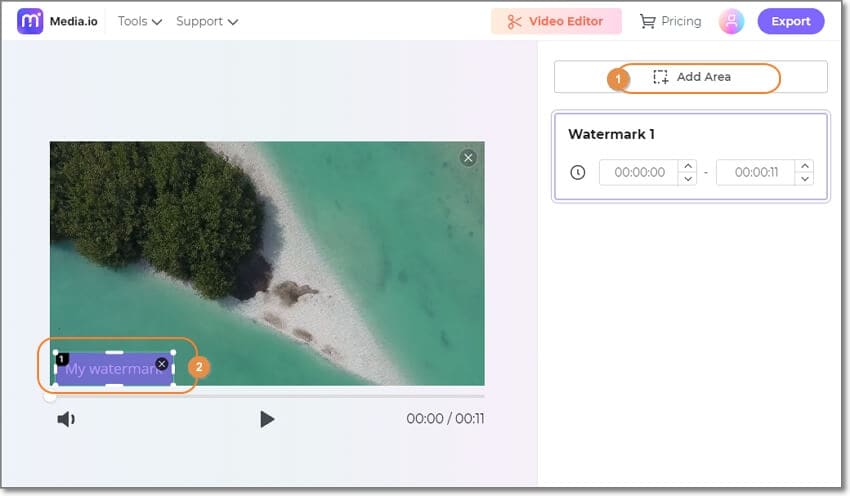Mute the video audio
Image resolution: width=850 pixels, height=496 pixels.
coord(66,419)
